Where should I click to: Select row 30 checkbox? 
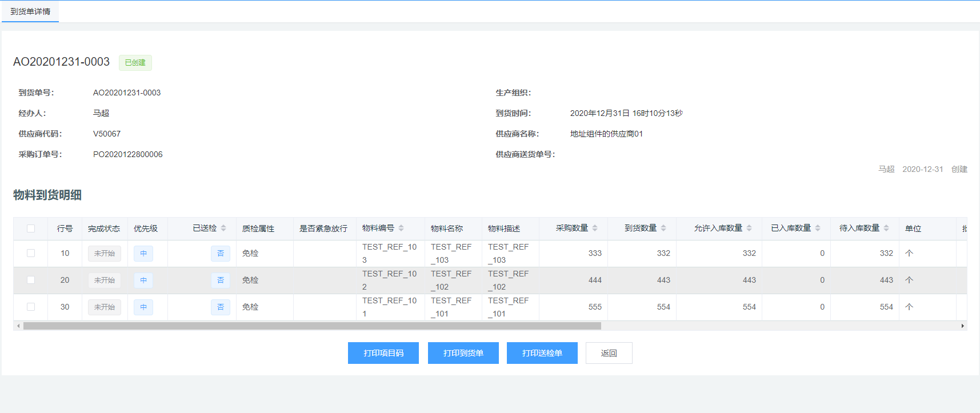[x=31, y=307]
